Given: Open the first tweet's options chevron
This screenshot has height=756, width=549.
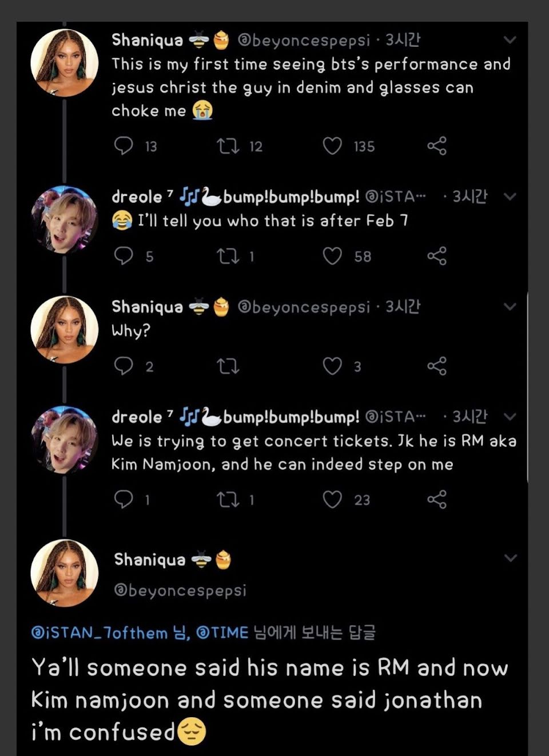Looking at the screenshot, I should coord(510,40).
